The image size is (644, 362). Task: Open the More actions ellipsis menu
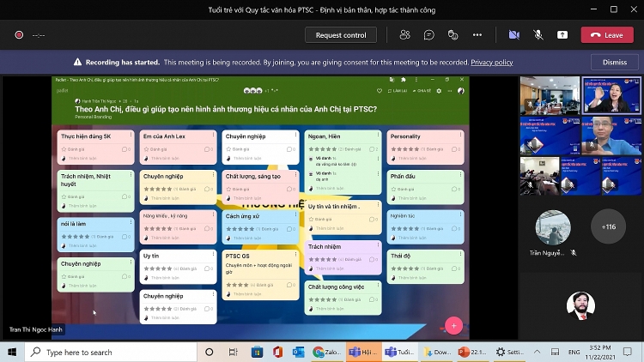pyautogui.click(x=477, y=35)
